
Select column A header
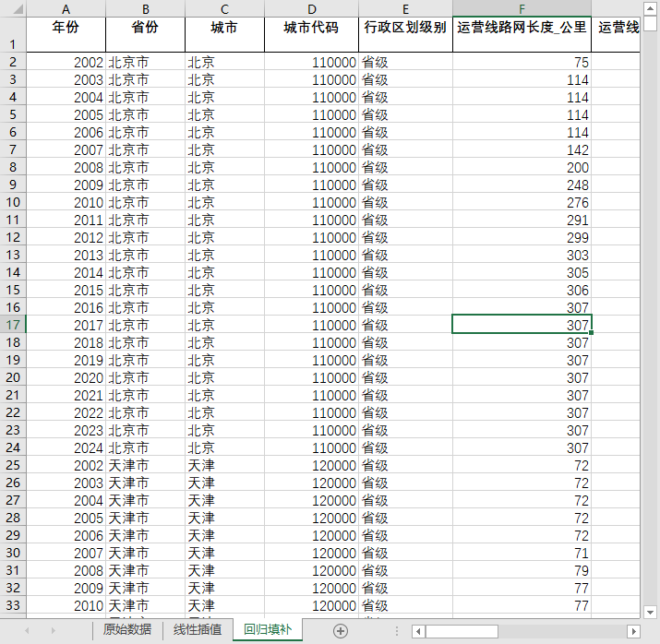click(66, 9)
